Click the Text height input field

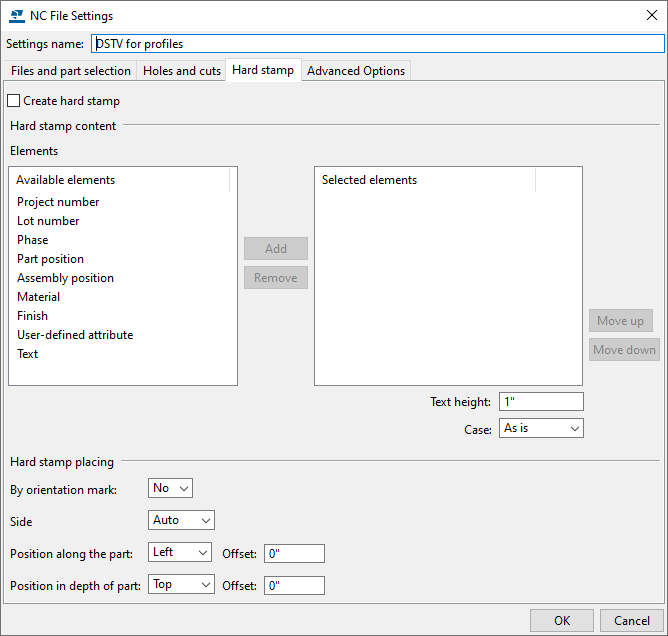click(540, 402)
